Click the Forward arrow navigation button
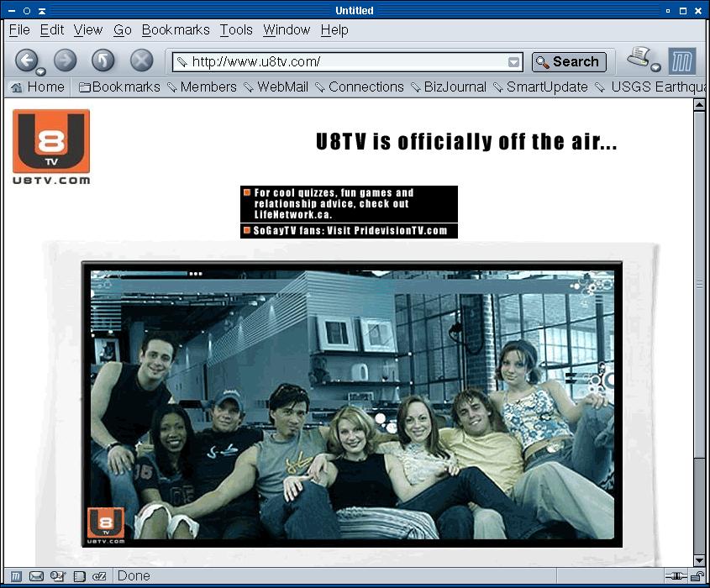 click(x=66, y=60)
